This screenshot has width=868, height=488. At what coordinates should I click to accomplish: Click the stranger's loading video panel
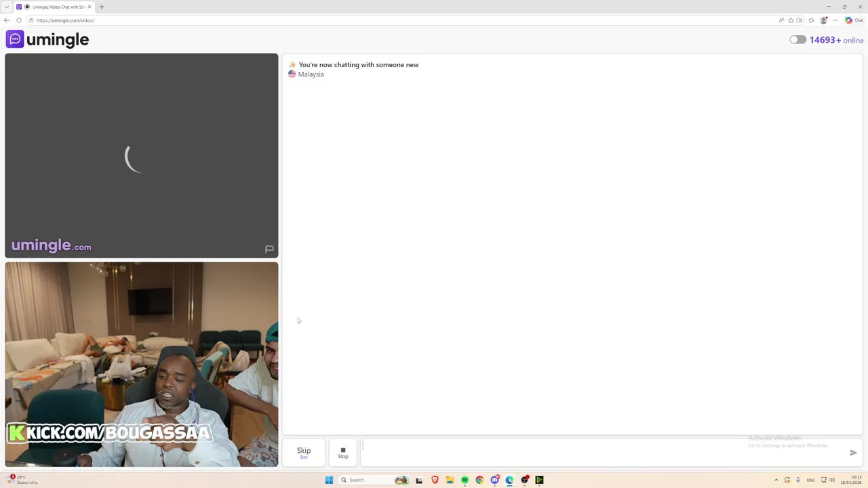coord(141,156)
